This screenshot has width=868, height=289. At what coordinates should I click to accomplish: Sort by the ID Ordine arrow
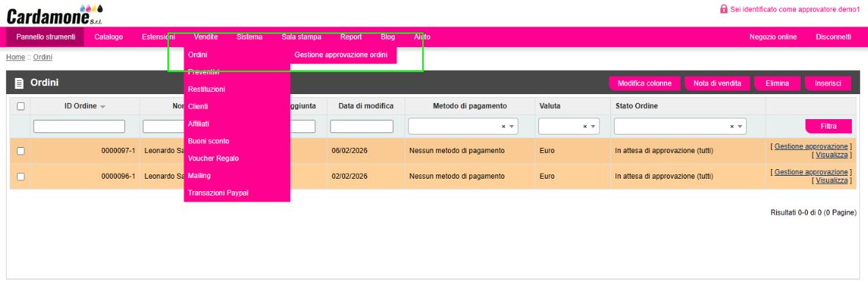pyautogui.click(x=102, y=107)
